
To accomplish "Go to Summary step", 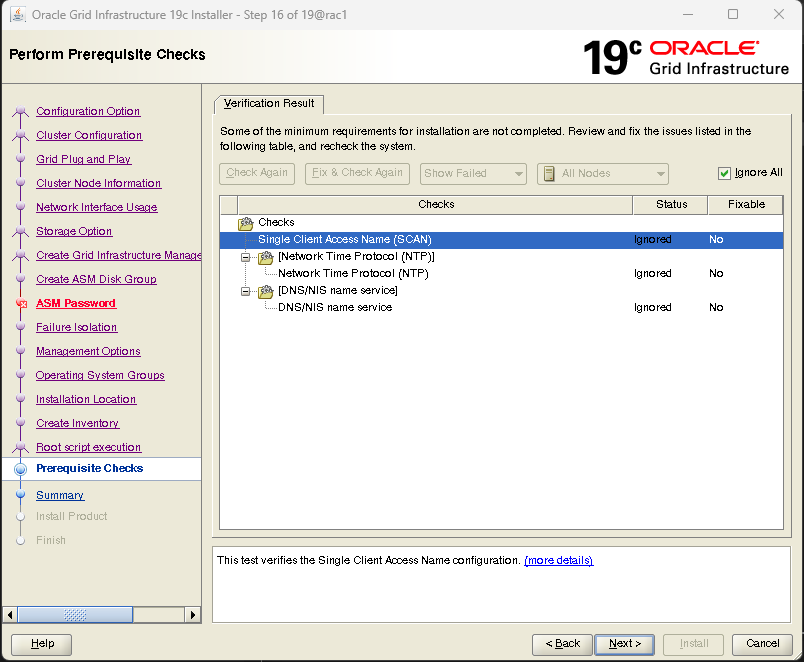I will 60,495.
